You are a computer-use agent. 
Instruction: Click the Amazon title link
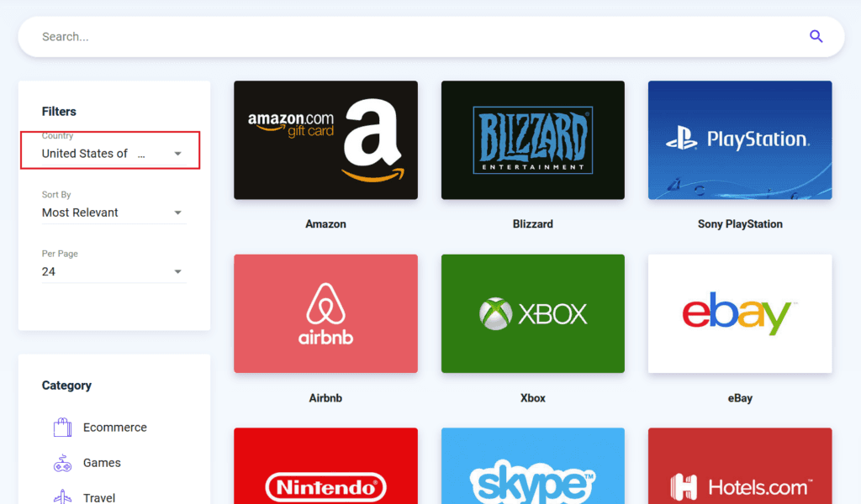325,224
